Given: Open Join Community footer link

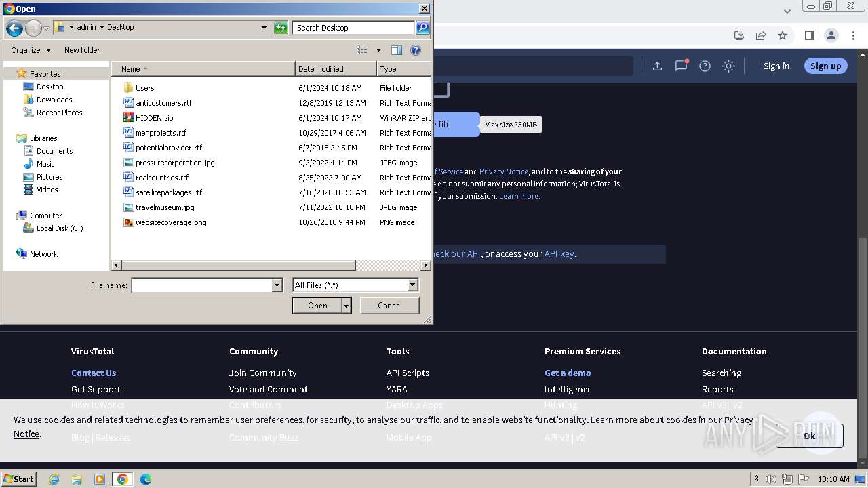Looking at the screenshot, I should (262, 373).
